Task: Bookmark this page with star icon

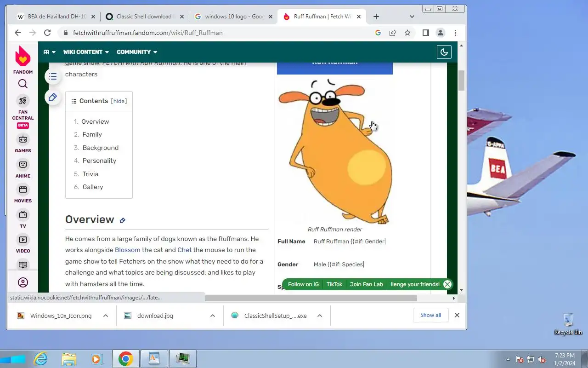Action: coord(407,33)
